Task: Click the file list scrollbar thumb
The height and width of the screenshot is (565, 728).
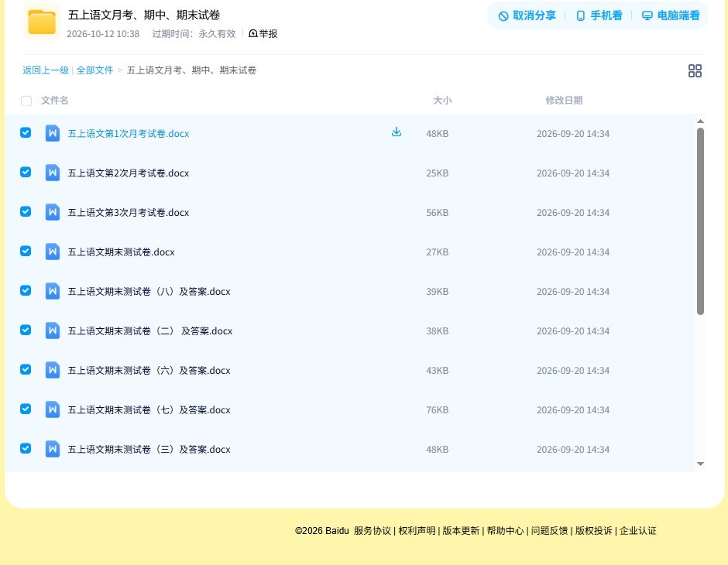Action: pyautogui.click(x=700, y=221)
